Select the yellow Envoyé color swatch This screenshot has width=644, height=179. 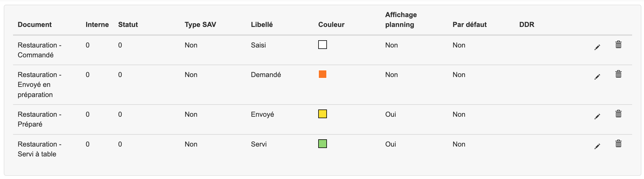pos(323,114)
